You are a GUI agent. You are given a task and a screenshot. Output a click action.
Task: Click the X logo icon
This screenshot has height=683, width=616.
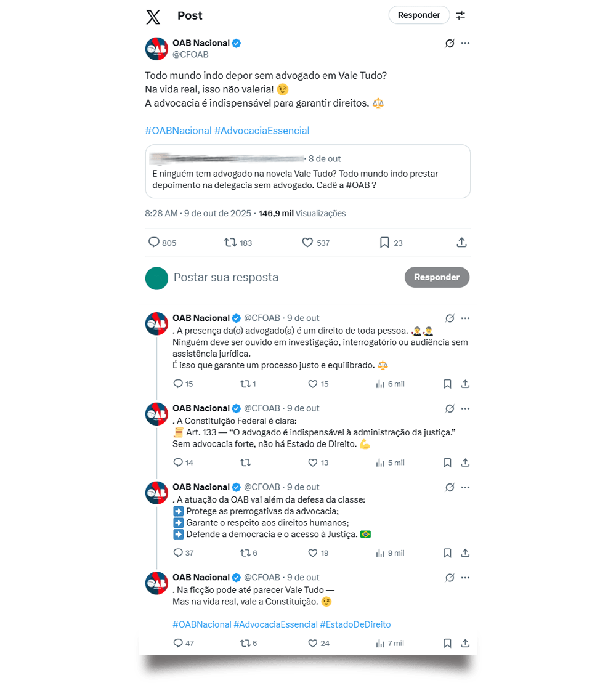tap(153, 16)
